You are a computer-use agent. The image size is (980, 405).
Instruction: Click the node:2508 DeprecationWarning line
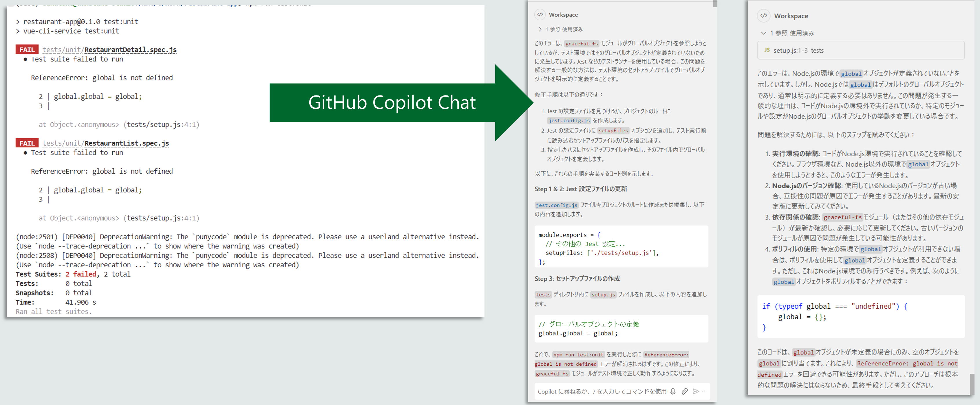pyautogui.click(x=247, y=255)
